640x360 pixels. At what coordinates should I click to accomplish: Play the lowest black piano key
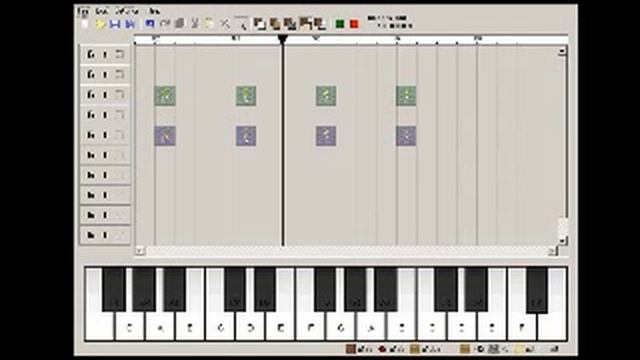coord(114,289)
